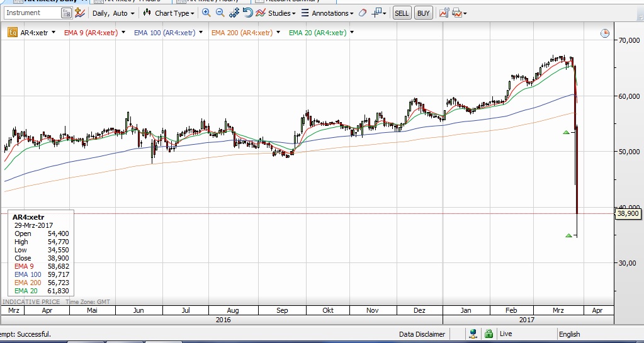Click the 29-Mrz-2017 date in data box
Viewport: 644px width, 343px height.
33,225
